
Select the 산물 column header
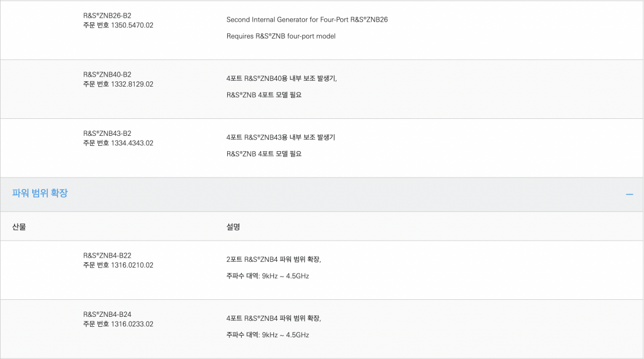click(18, 226)
